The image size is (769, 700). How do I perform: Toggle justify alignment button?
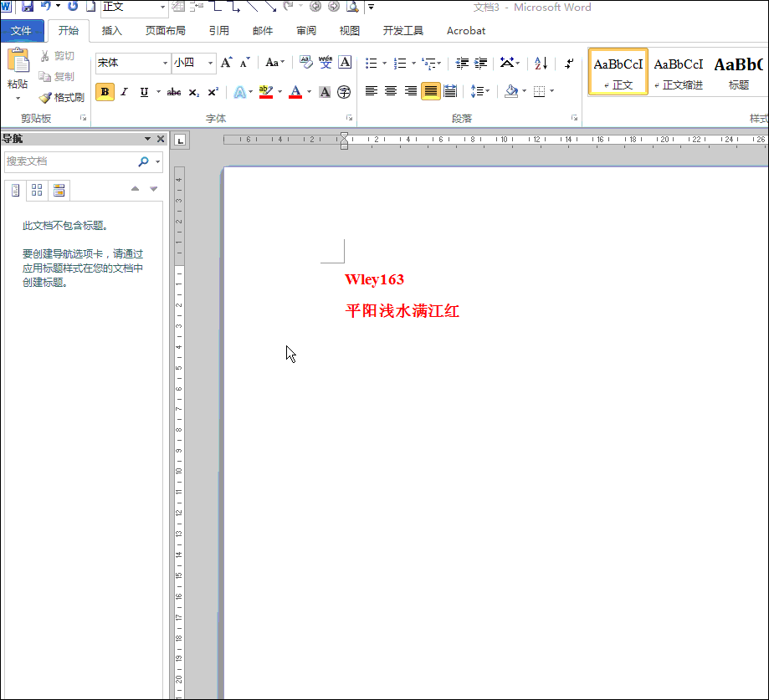pyautogui.click(x=431, y=91)
